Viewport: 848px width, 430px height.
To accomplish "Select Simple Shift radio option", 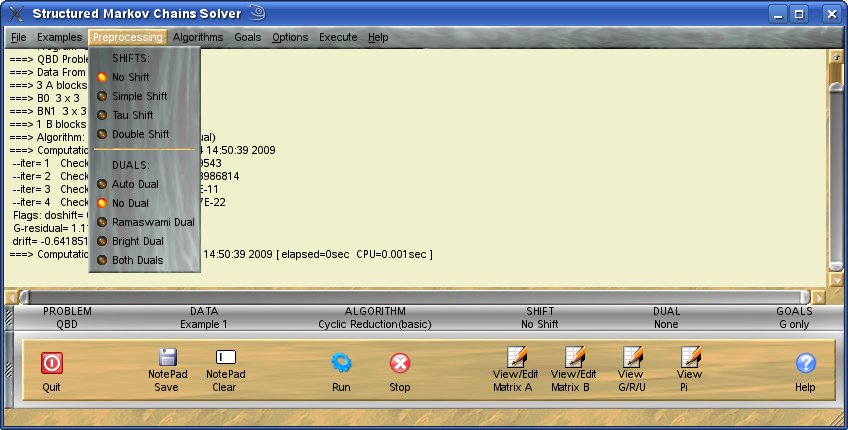I will click(x=139, y=96).
